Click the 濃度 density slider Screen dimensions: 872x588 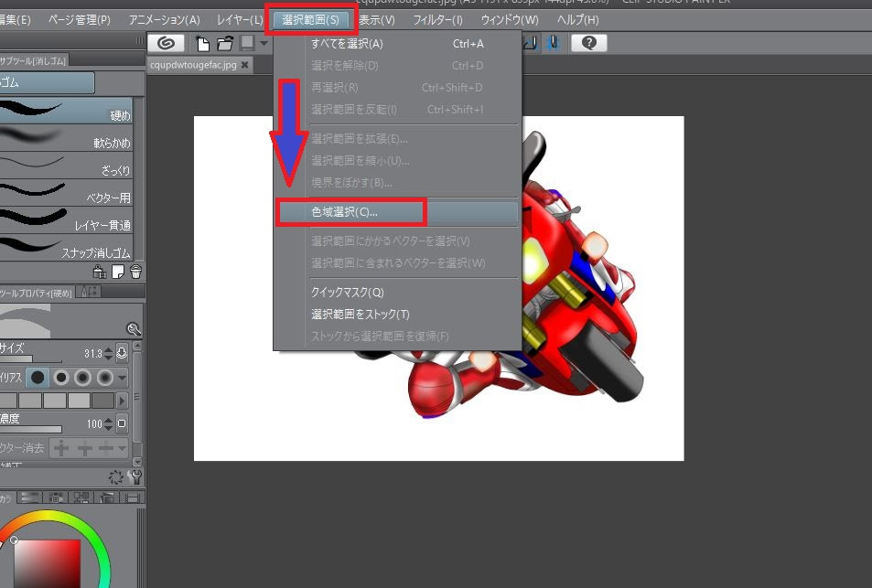(31, 429)
